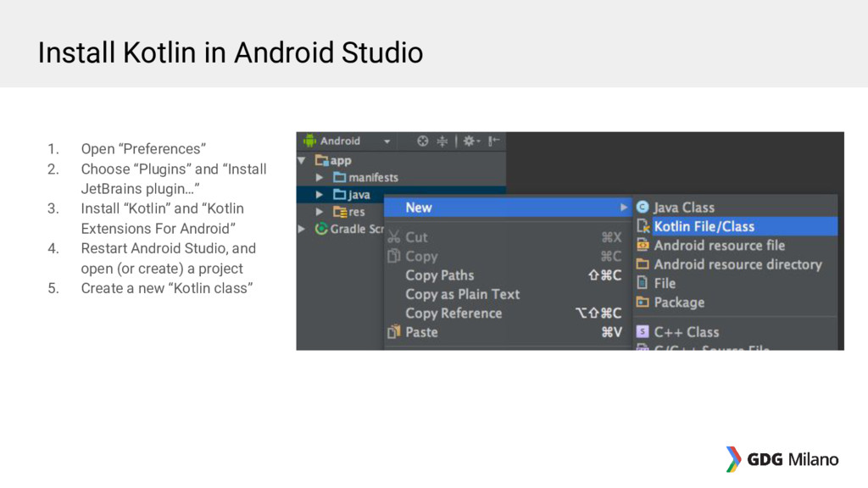Viewport: 868px width, 488px height.
Task: Click the Package folder icon
Action: (643, 302)
